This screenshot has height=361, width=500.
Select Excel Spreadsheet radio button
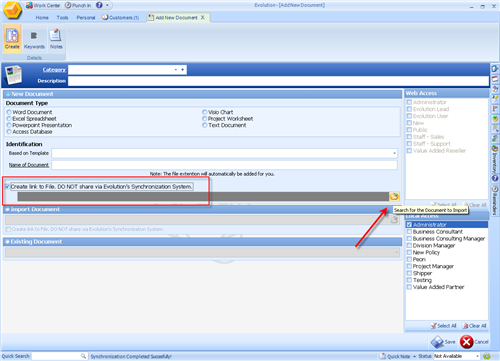coord(9,119)
